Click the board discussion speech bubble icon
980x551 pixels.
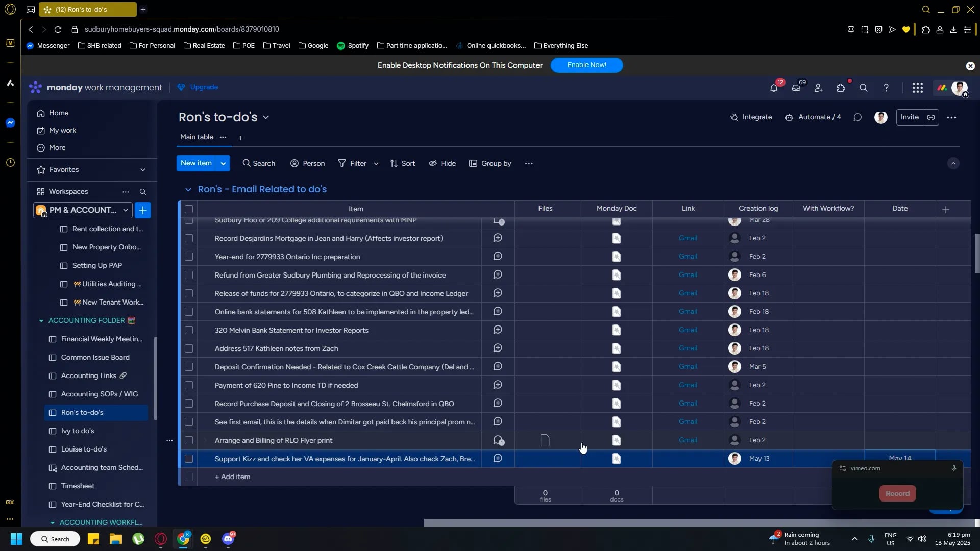tap(857, 117)
